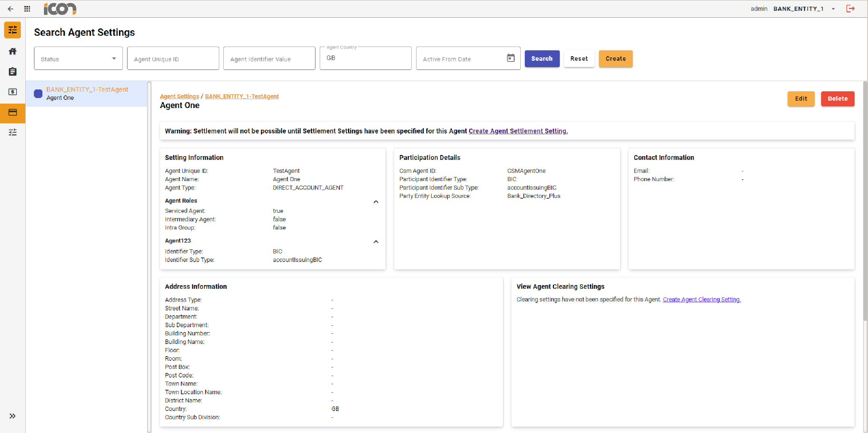868x433 pixels.
Task: Open the calendar date picker icon
Action: click(511, 58)
